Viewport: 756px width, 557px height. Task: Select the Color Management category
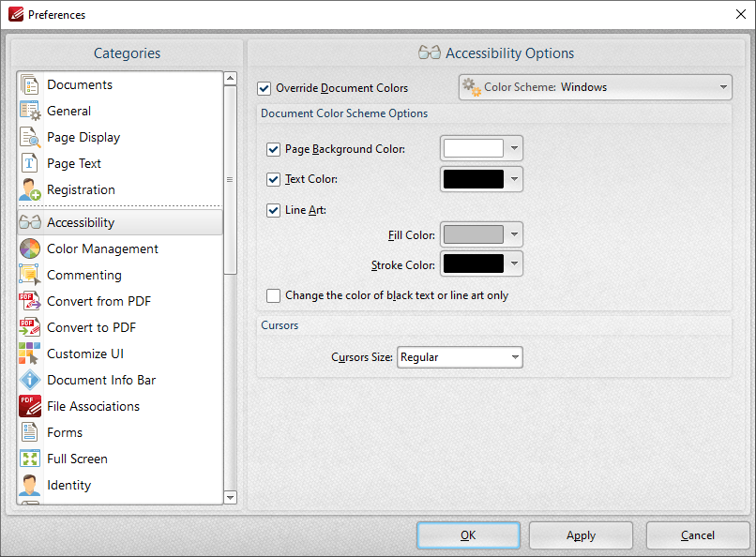point(120,248)
